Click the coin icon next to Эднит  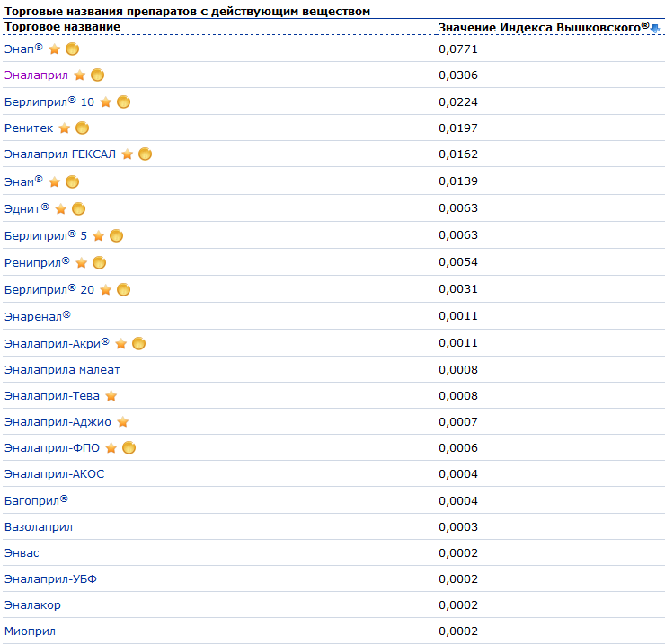[79, 208]
